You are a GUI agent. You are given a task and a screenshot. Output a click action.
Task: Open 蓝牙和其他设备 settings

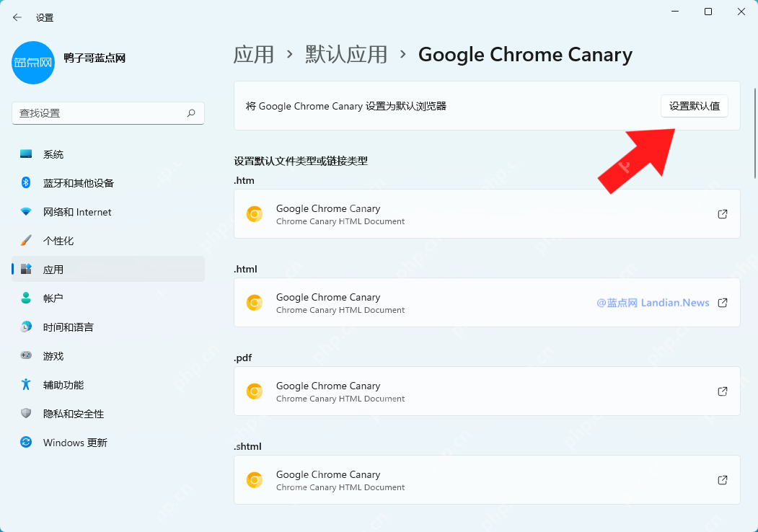click(107, 183)
